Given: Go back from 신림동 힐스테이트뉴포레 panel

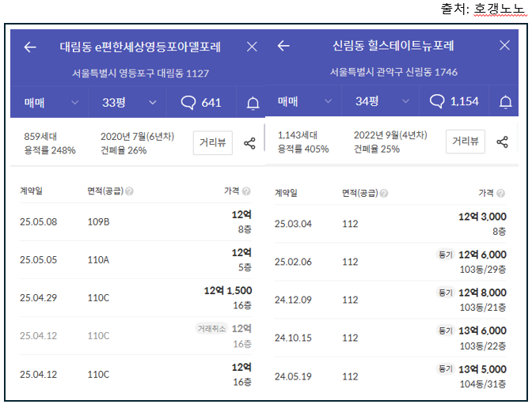Looking at the screenshot, I should [x=283, y=45].
